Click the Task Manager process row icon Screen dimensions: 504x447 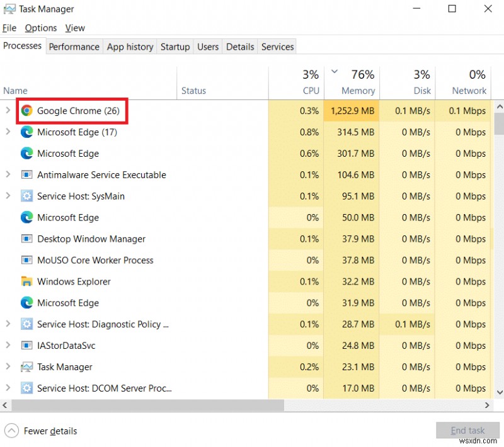(26, 366)
